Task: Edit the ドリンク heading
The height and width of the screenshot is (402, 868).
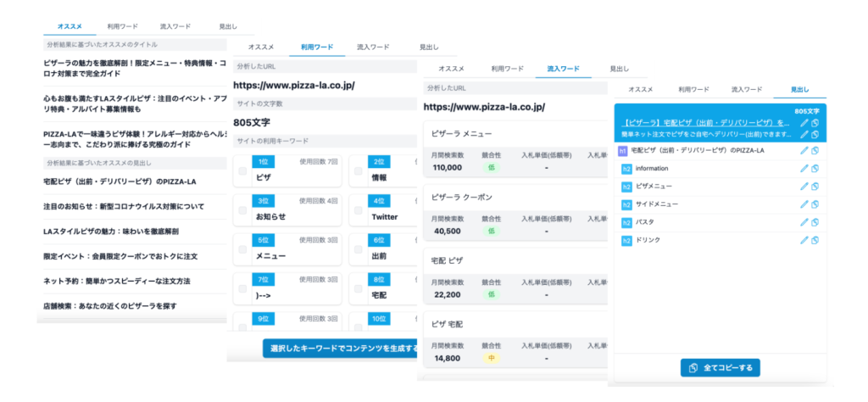Action: (804, 240)
